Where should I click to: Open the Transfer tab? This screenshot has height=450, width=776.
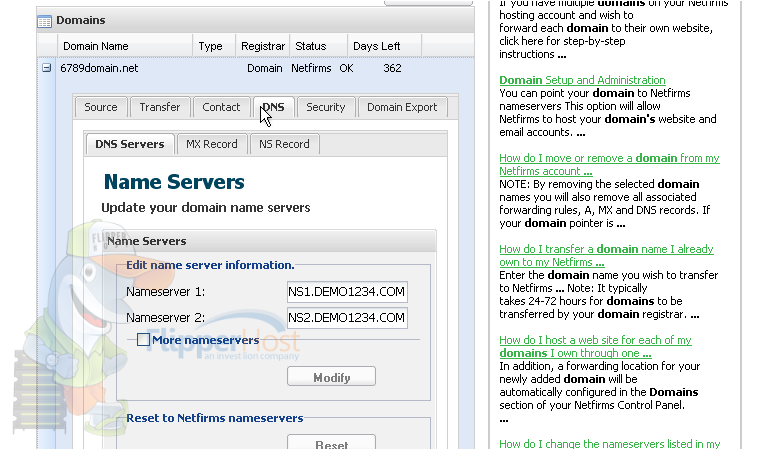[x=159, y=107]
